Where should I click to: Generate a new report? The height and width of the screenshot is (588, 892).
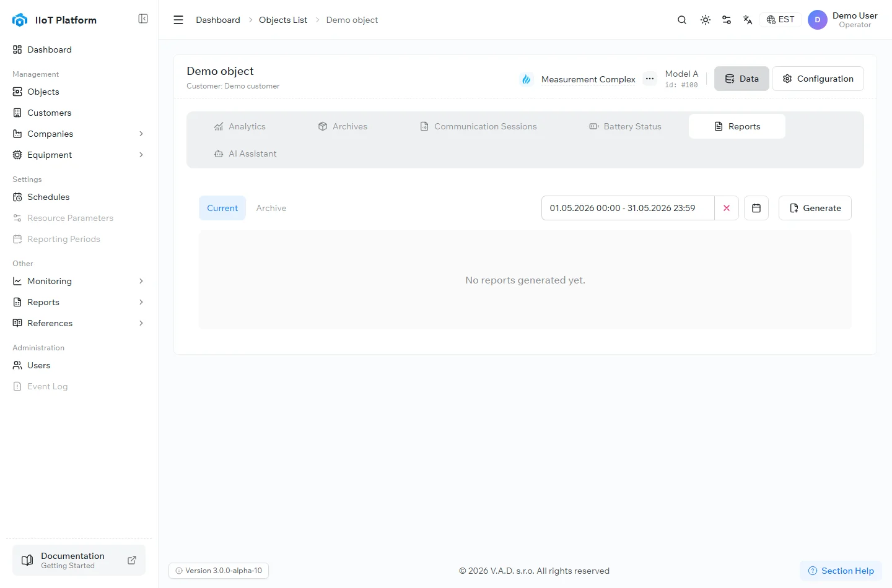pyautogui.click(x=815, y=208)
